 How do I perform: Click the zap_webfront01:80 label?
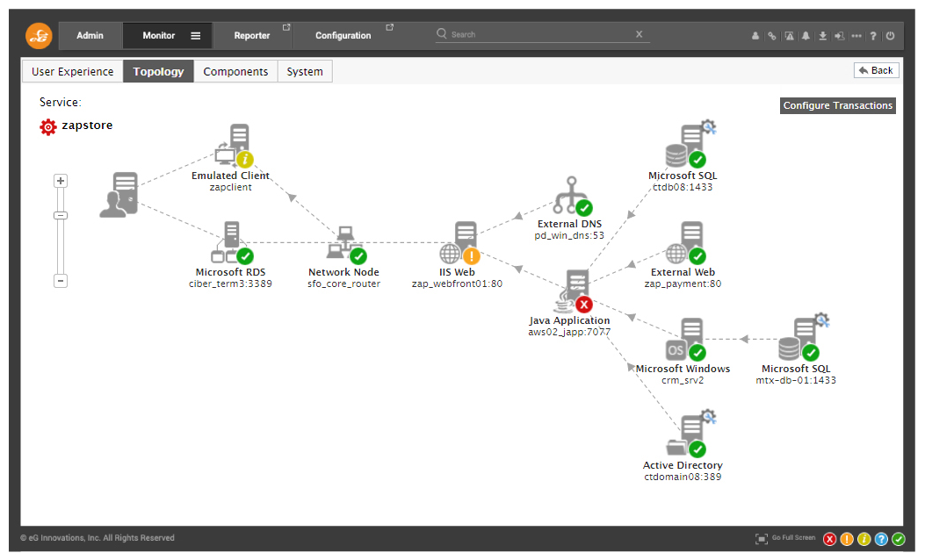(x=457, y=284)
